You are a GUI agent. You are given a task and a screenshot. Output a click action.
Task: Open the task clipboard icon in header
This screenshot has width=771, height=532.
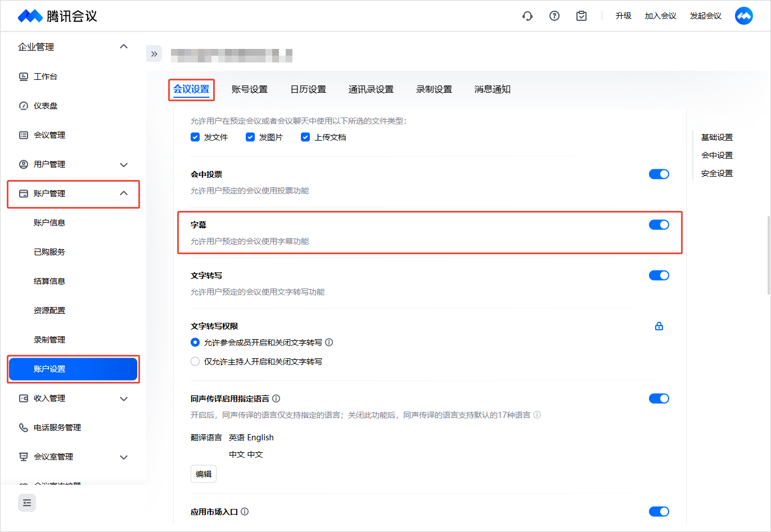coord(581,16)
